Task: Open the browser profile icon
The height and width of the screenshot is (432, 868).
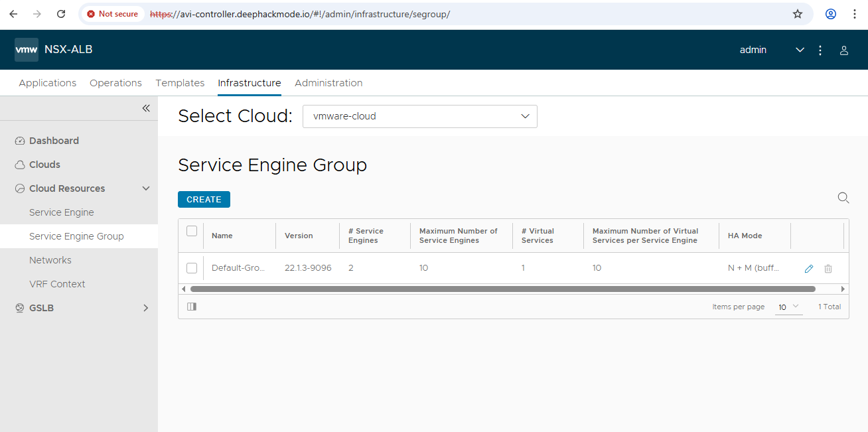Action: pos(831,13)
